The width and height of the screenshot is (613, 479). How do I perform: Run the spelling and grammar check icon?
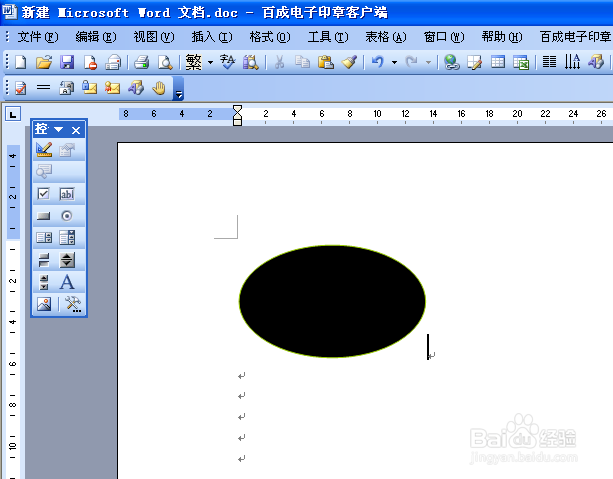pos(228,62)
